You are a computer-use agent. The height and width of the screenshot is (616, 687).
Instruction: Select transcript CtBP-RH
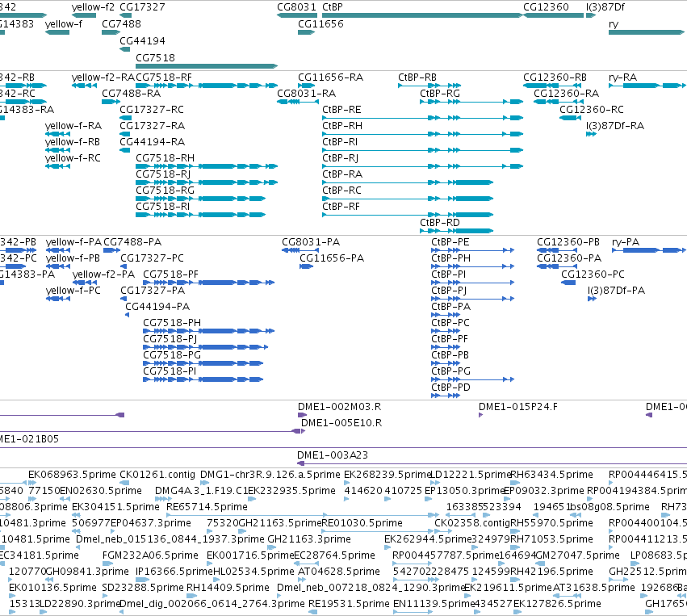pyautogui.click(x=423, y=134)
